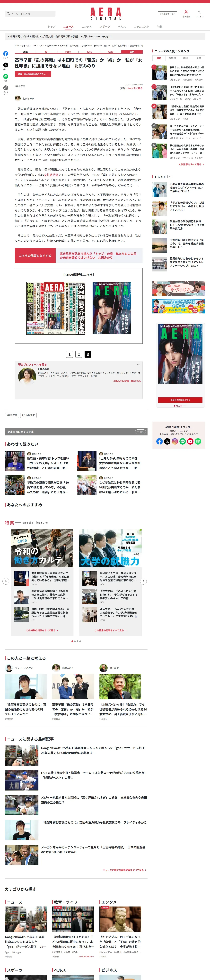Viewport: 210px width, 980px height.
Task: Follow AERA on Spotify
Action: click(198, 441)
